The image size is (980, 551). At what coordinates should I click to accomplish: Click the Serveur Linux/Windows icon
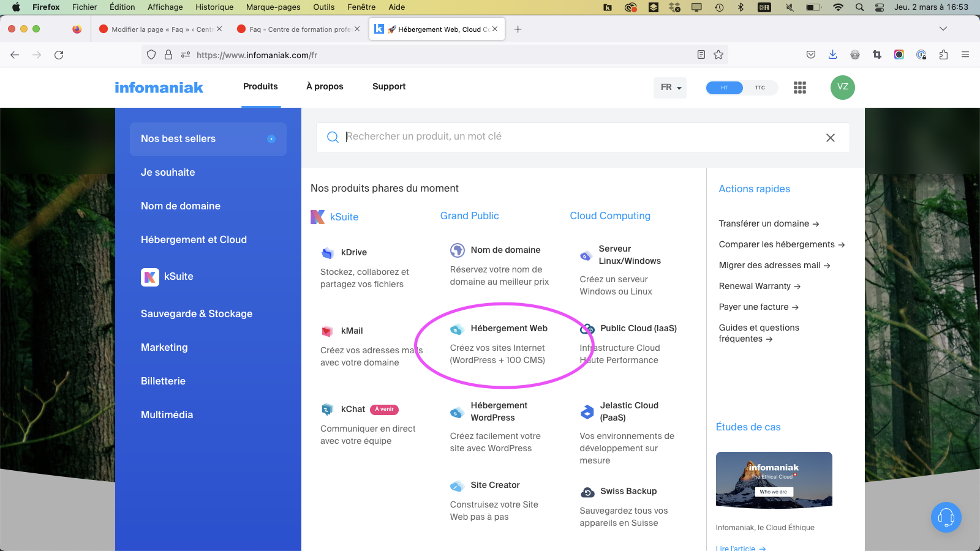tap(586, 256)
